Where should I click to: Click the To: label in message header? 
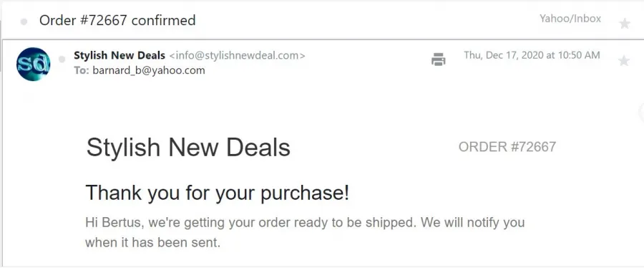[82, 70]
